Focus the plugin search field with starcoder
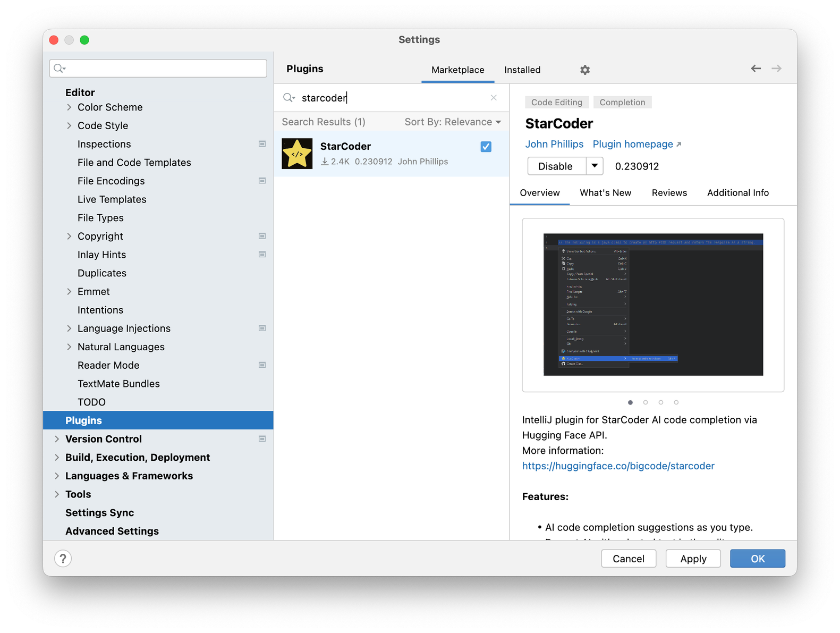Image resolution: width=840 pixels, height=633 pixels. click(x=392, y=98)
